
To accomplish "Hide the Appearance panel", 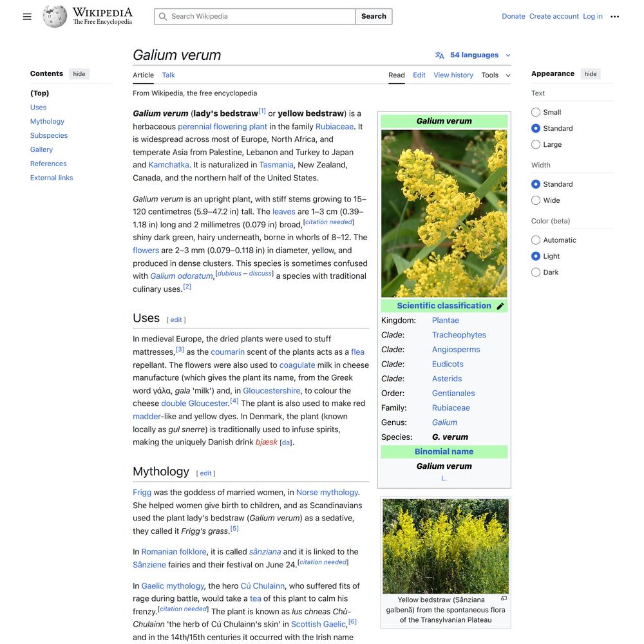I will (590, 74).
